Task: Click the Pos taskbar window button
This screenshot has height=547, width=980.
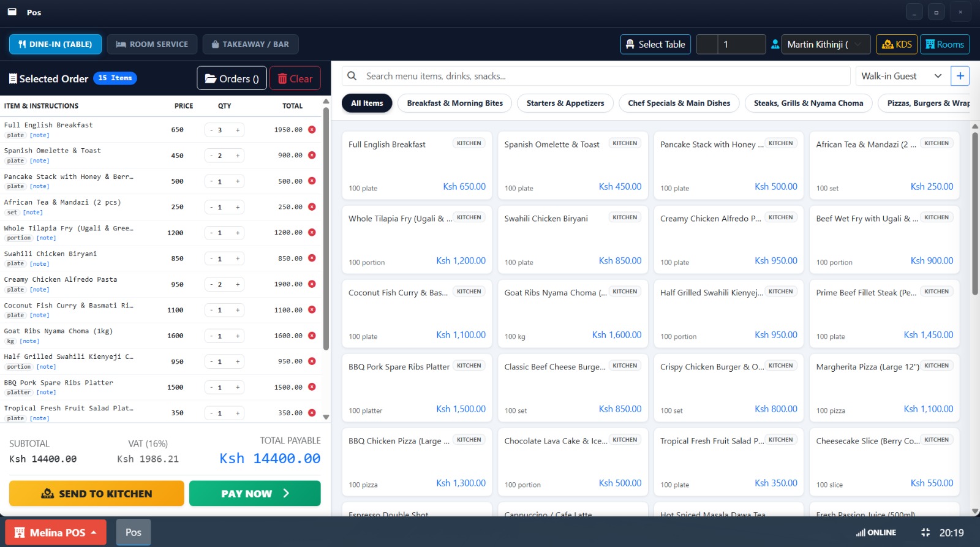Action: [x=134, y=532]
